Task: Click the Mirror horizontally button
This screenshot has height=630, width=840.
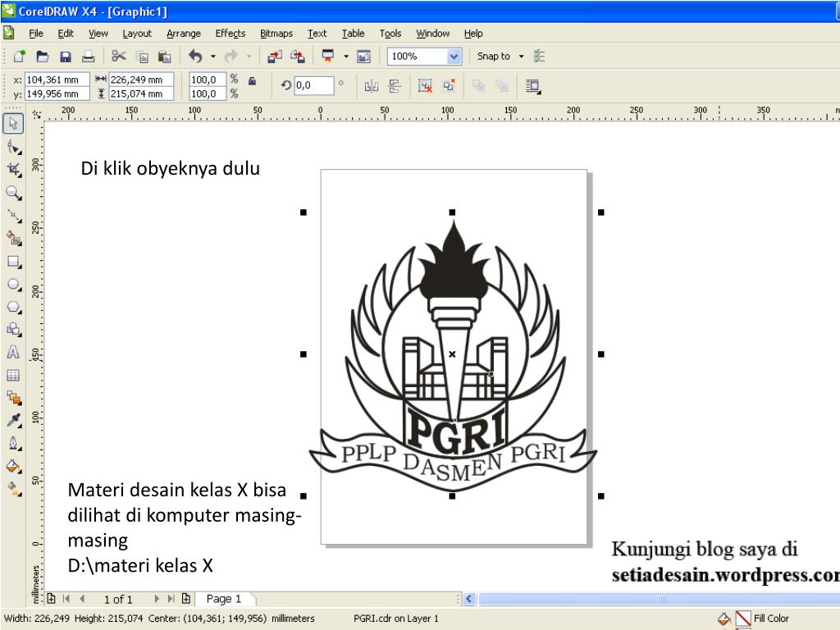Action: tap(372, 85)
